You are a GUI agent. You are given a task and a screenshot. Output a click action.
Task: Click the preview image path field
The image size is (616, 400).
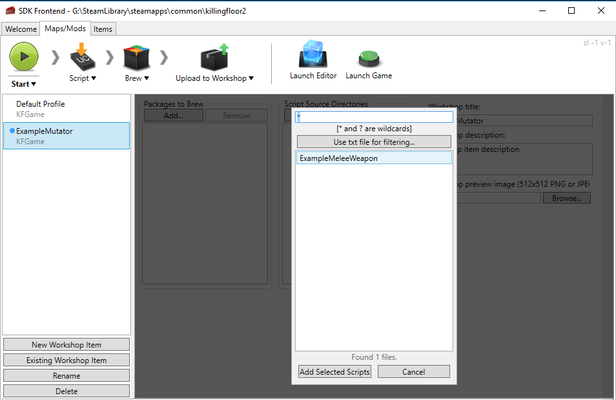coord(499,198)
